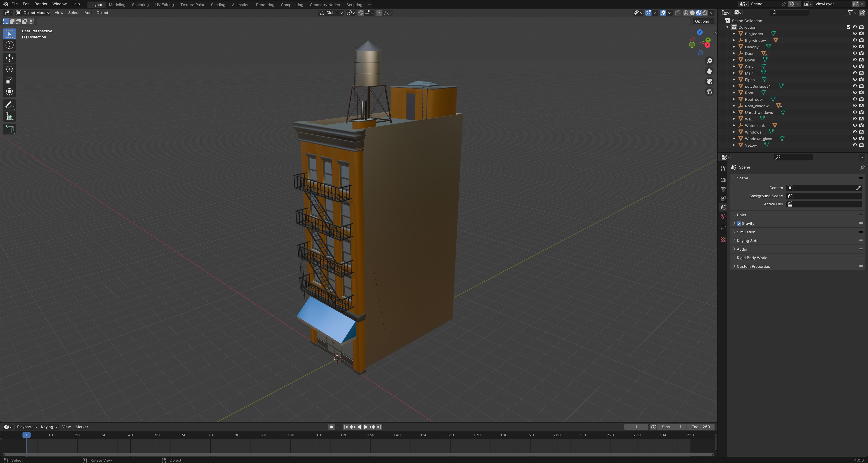Jump to the last frame

tap(379, 427)
